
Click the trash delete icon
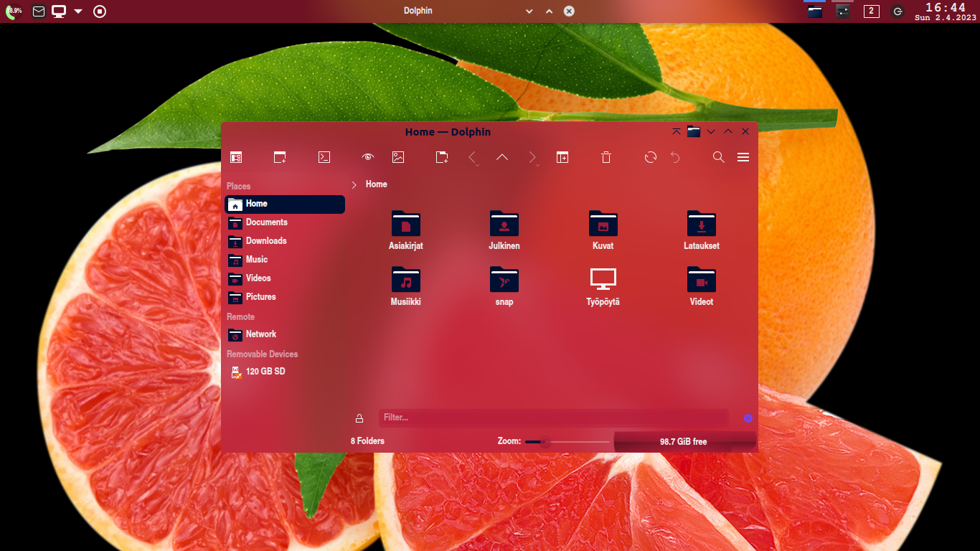click(x=606, y=157)
